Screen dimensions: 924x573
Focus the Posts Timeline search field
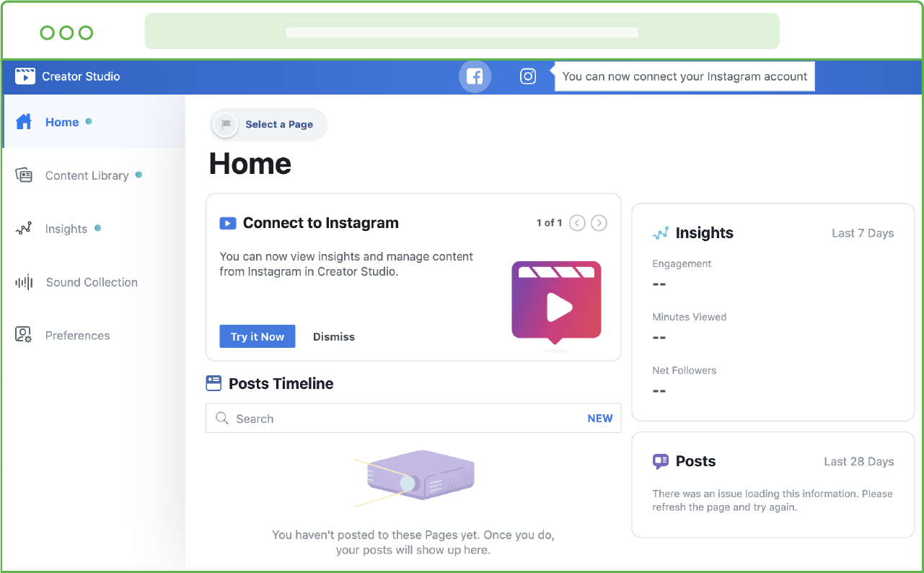413,419
